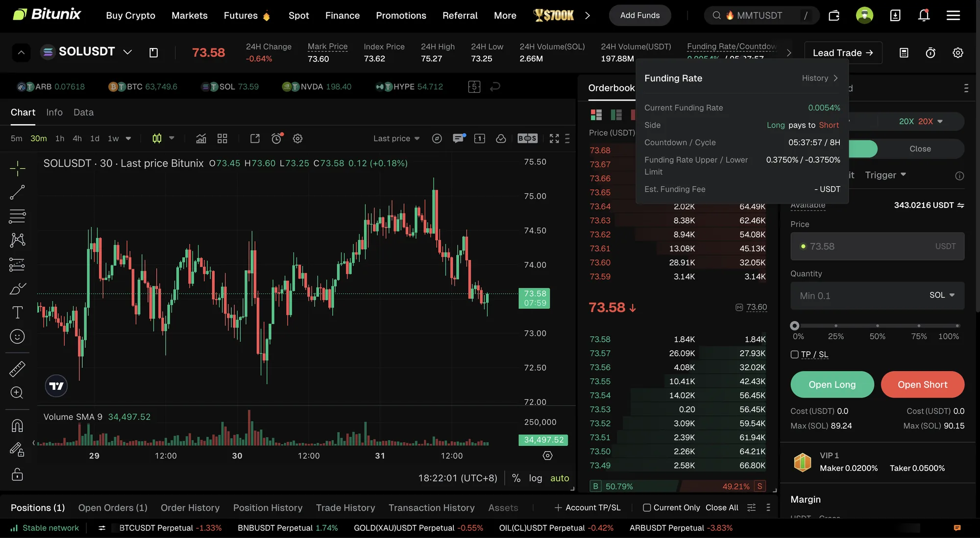Click the quantity slider handle at 0%
The image size is (980, 538).
pos(795,326)
